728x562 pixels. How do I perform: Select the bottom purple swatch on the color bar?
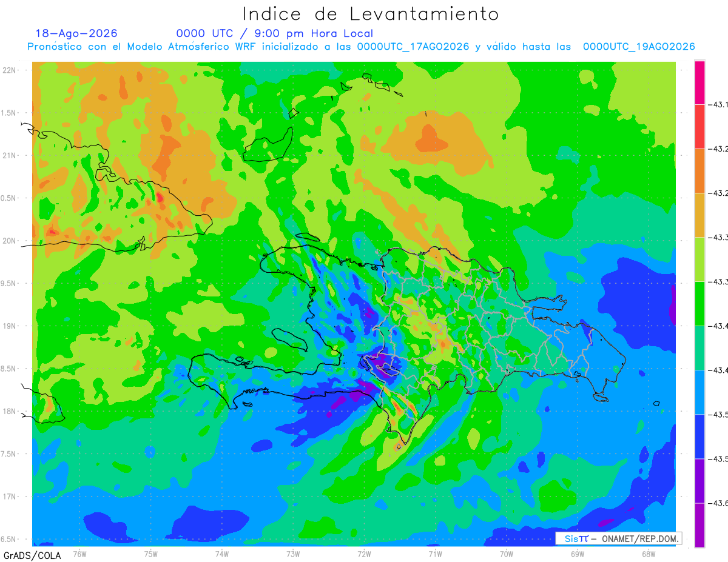point(699,525)
